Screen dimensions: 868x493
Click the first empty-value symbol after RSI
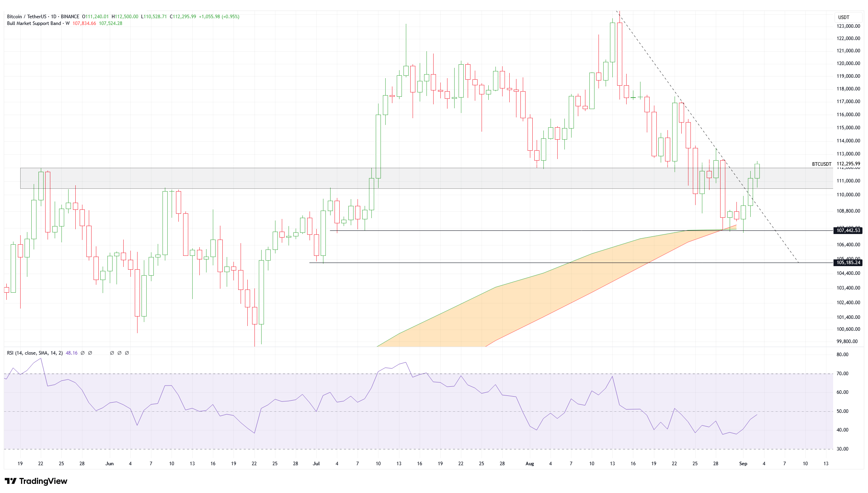pos(82,353)
